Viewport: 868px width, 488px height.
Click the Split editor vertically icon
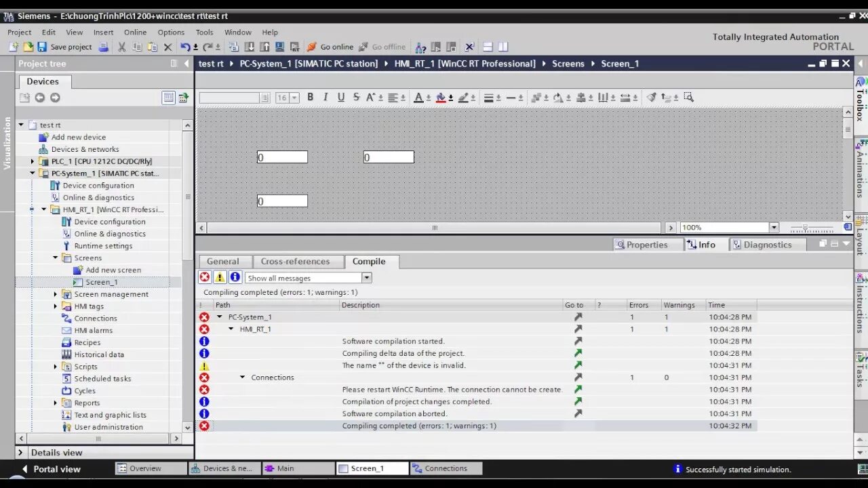tap(503, 47)
